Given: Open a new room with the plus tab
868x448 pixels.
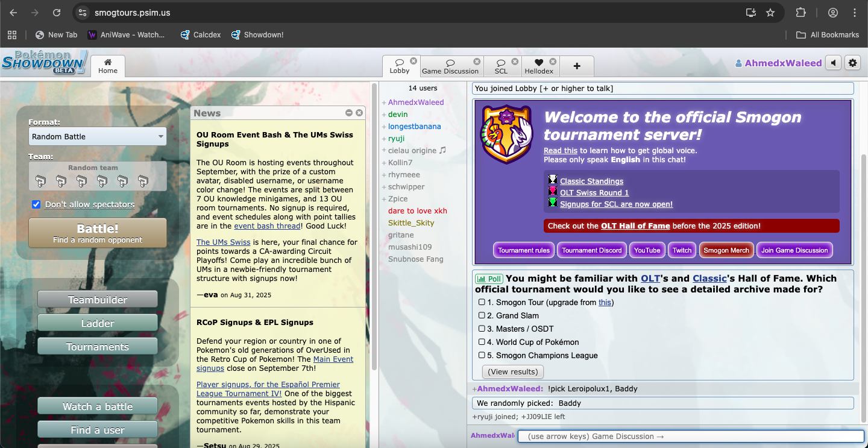Looking at the screenshot, I should (x=577, y=66).
